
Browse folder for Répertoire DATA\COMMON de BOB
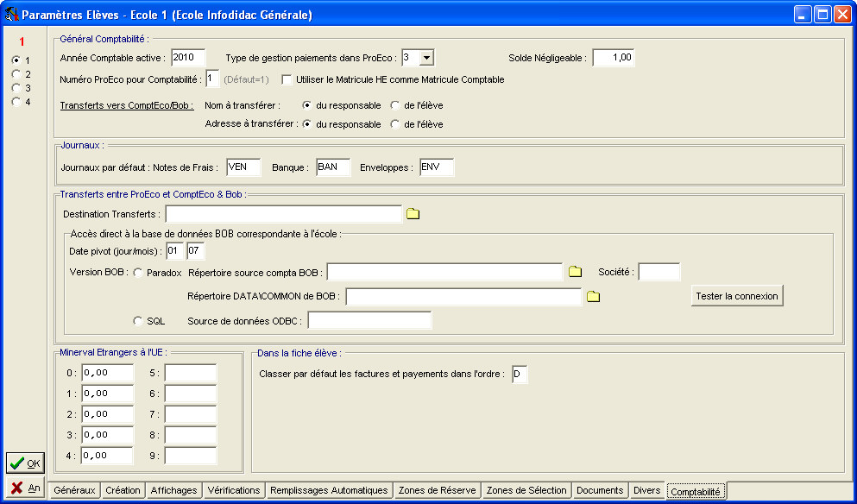pos(593,297)
